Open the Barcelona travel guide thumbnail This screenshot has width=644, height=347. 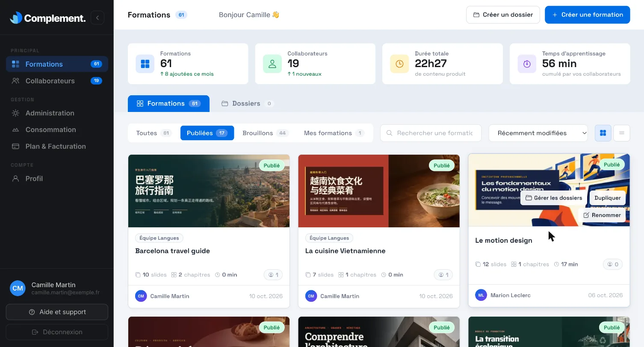[209, 191]
